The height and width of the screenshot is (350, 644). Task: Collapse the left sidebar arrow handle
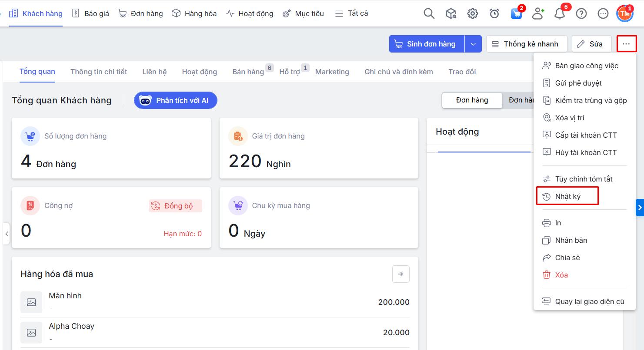7,234
